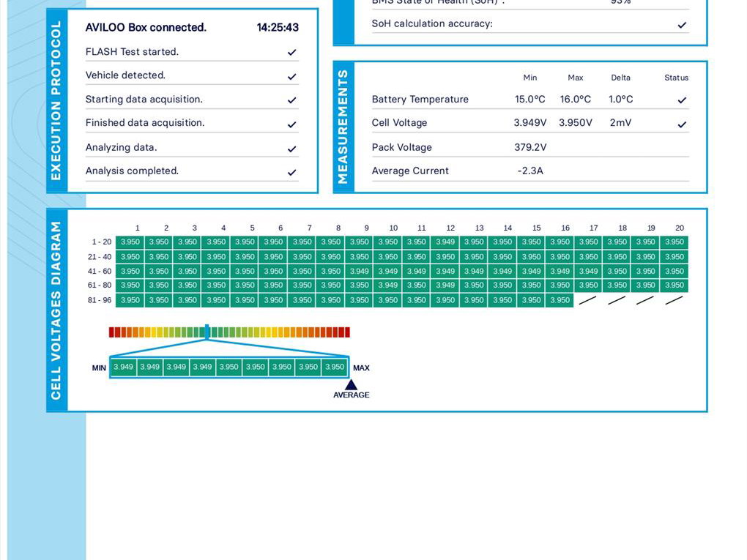This screenshot has height=560, width=747.
Task: Select the checkmark for Starting data acquisition
Action: (291, 100)
